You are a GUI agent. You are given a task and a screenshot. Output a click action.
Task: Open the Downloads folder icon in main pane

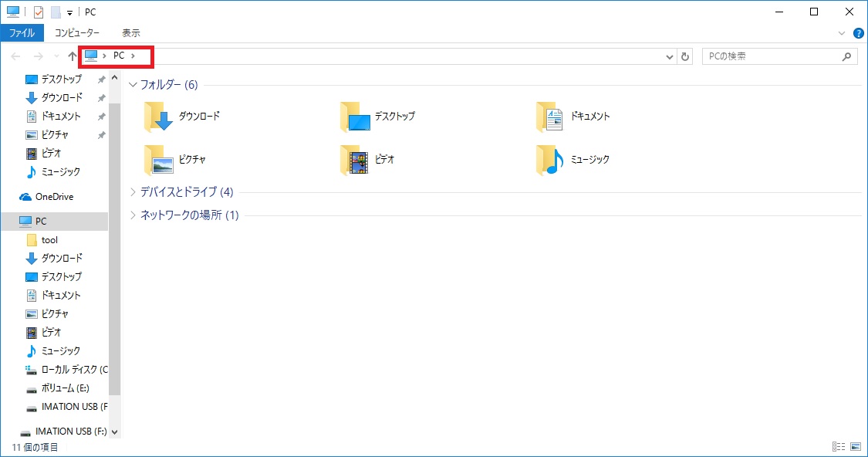coord(160,117)
